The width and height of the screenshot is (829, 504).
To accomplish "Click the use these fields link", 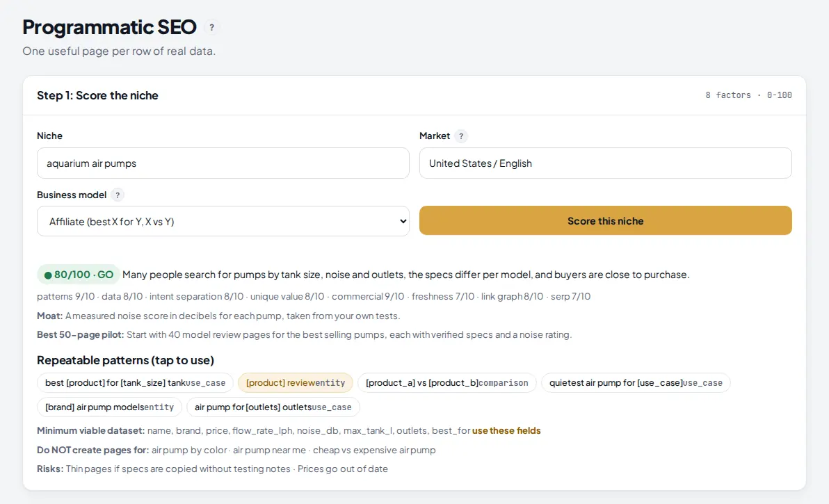I will [506, 430].
